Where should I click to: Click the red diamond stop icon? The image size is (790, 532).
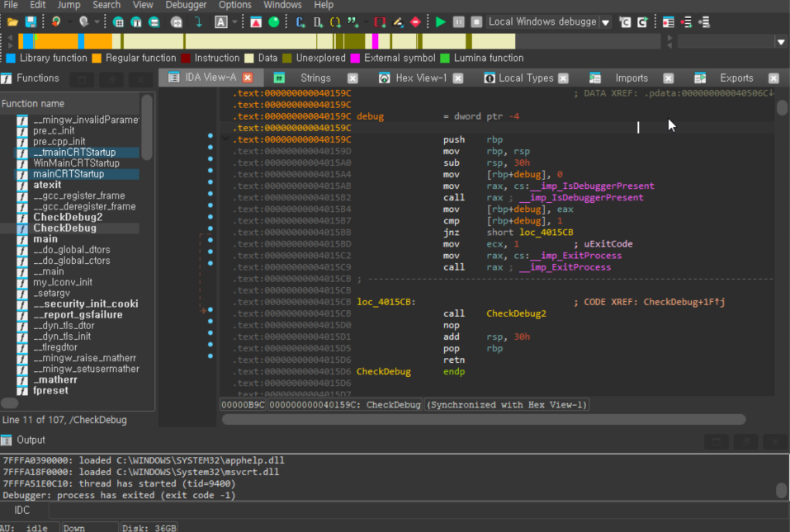[x=415, y=22]
